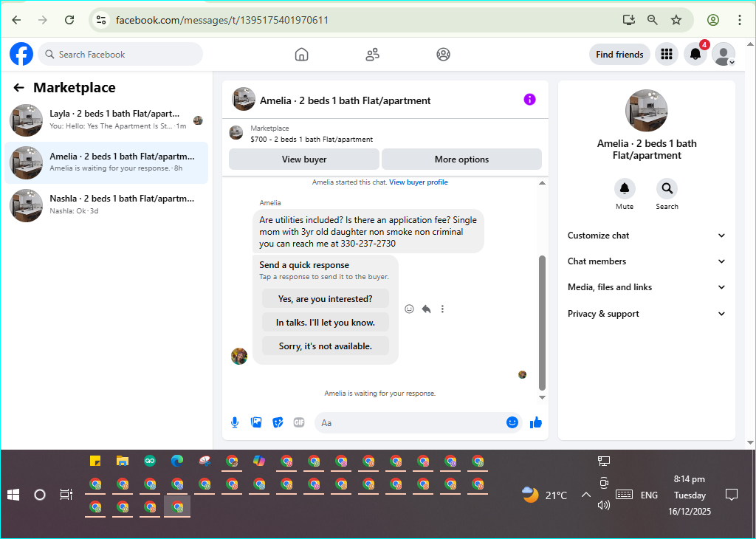Open Sticky Notes from taskbar

coord(95,461)
